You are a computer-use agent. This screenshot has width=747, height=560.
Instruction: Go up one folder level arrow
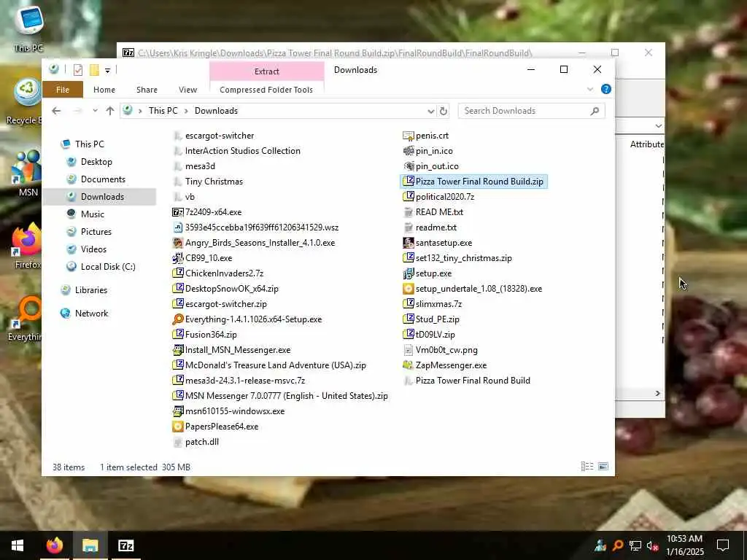point(110,111)
